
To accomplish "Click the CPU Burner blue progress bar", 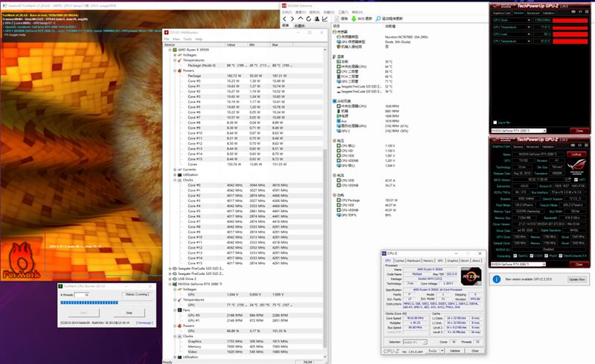I will (x=89, y=302).
